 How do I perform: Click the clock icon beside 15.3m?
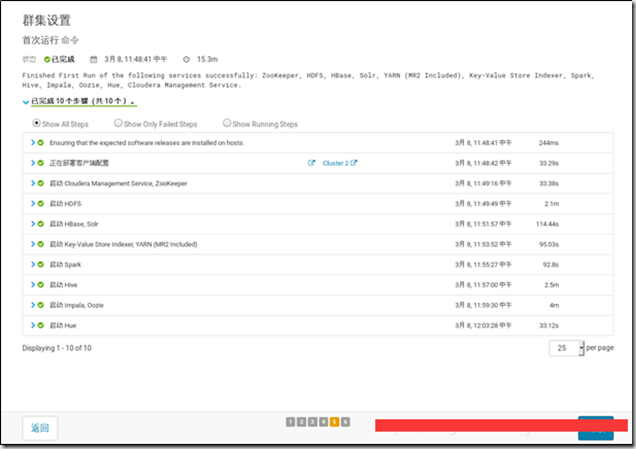click(x=186, y=60)
